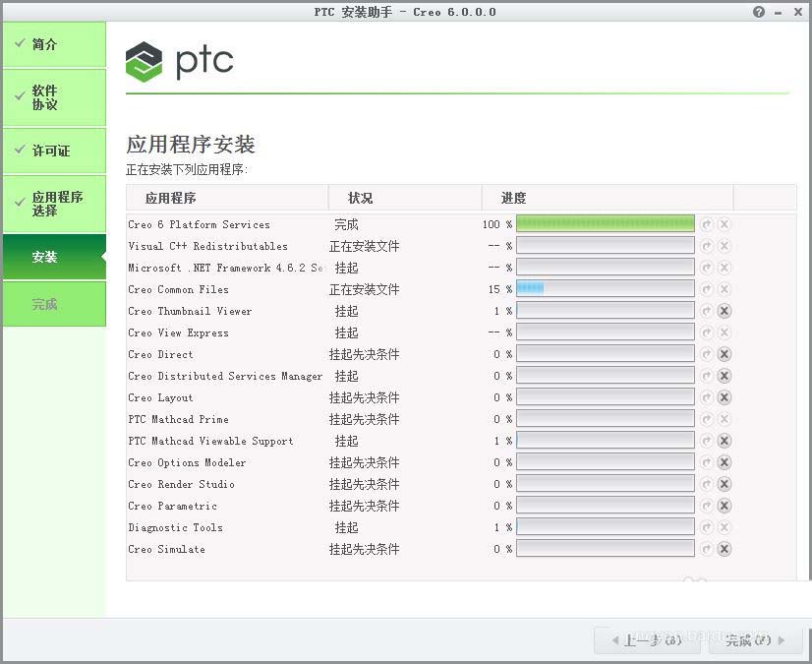The width and height of the screenshot is (812, 664).
Task: Click cancel icon for Creo Common Files
Action: pyautogui.click(x=724, y=289)
